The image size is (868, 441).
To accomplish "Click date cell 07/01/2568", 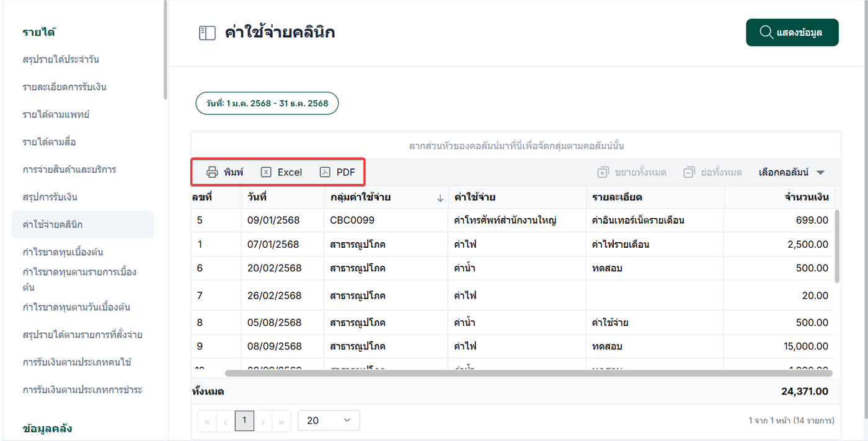I will pyautogui.click(x=283, y=244).
